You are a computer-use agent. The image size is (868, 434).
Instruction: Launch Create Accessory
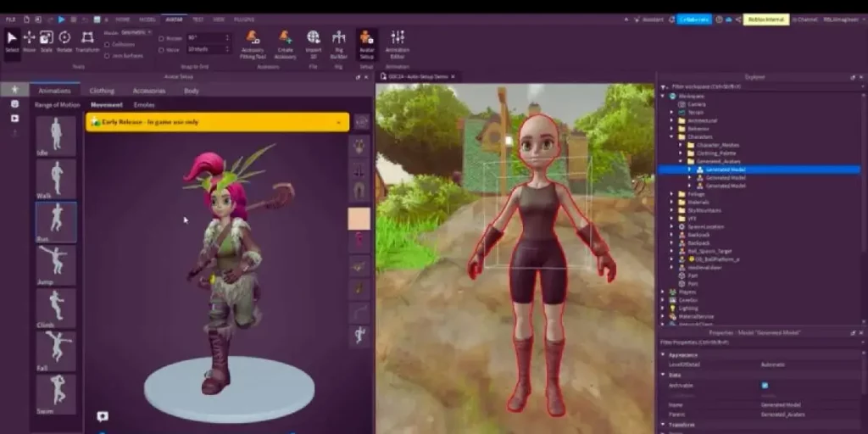285,46
